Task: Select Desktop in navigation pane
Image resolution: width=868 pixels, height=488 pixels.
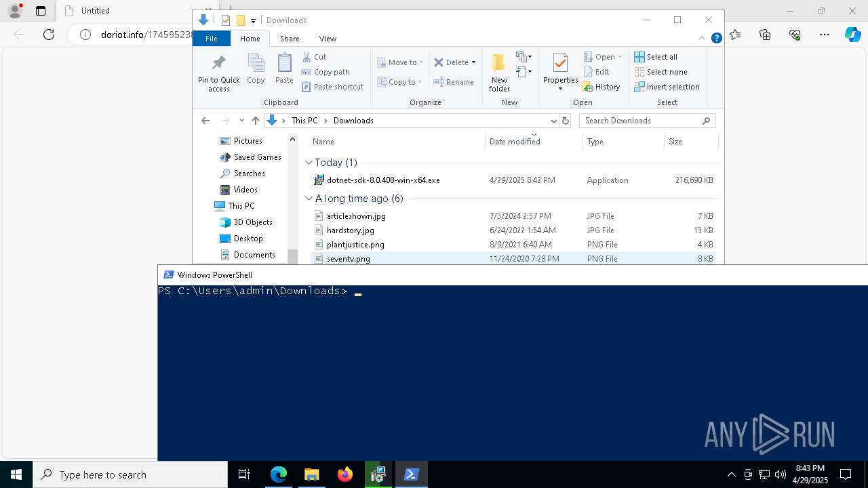Action: coord(248,239)
